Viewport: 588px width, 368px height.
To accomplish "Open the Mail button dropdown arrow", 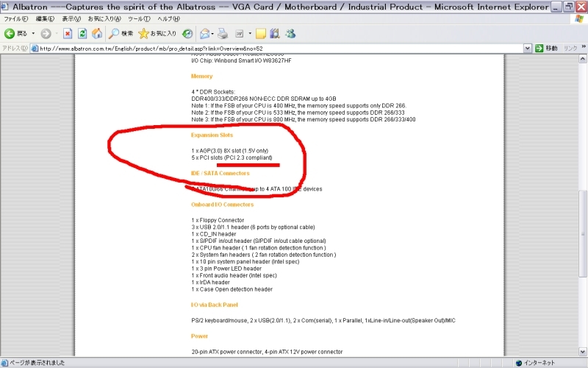I will pyautogui.click(x=212, y=34).
